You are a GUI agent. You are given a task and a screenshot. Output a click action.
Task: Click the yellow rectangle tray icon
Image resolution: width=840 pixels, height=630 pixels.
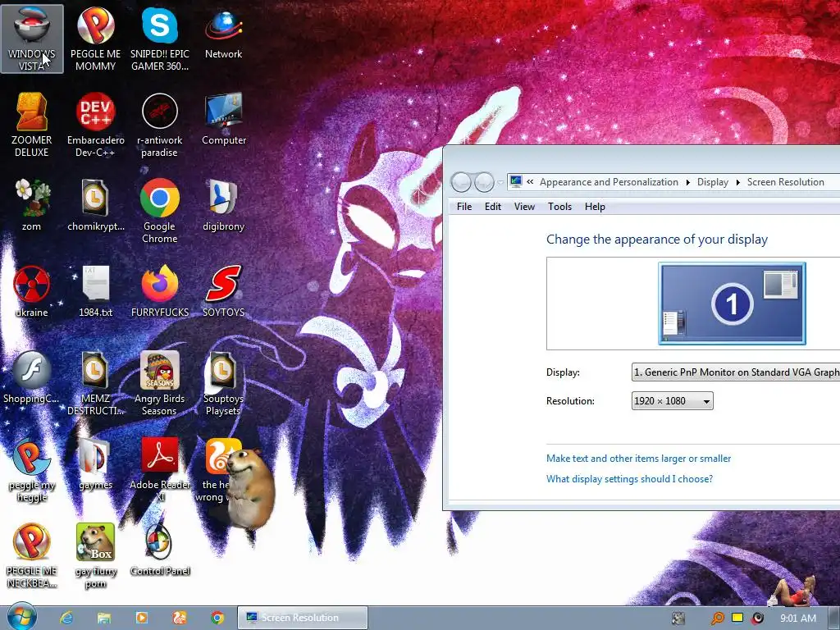click(x=737, y=618)
